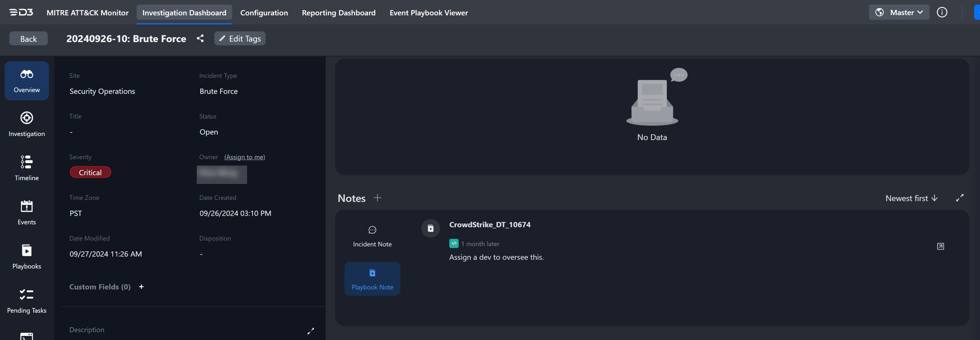
Task: Open the Events sidebar section
Action: click(27, 213)
